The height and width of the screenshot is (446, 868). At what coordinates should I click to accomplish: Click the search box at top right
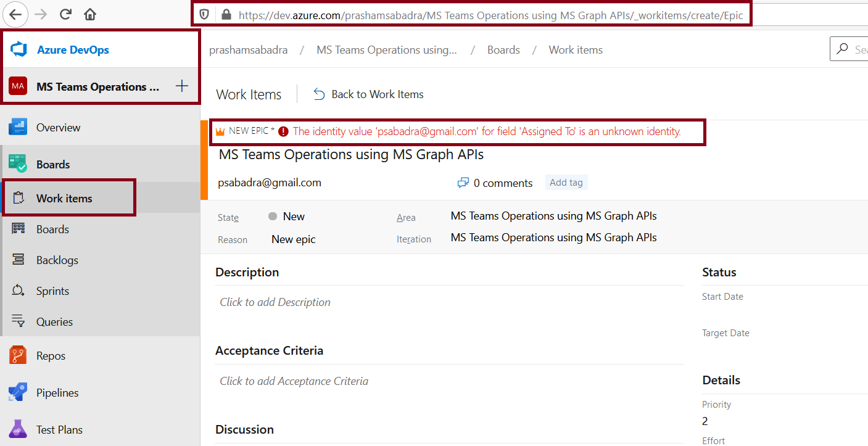849,49
